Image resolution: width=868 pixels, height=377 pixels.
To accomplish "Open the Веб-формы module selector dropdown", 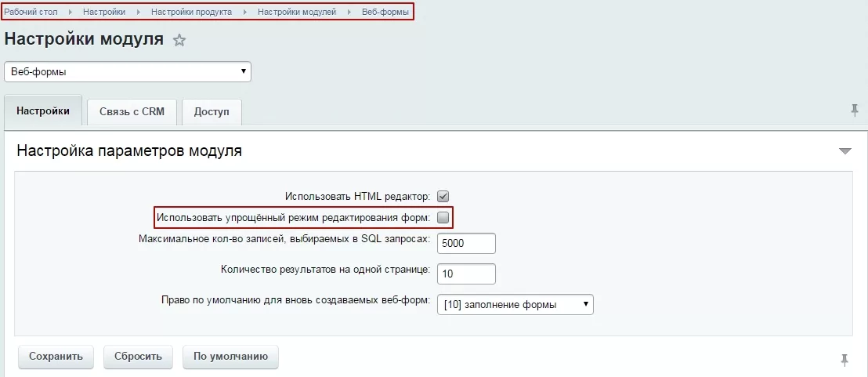I will pos(128,72).
